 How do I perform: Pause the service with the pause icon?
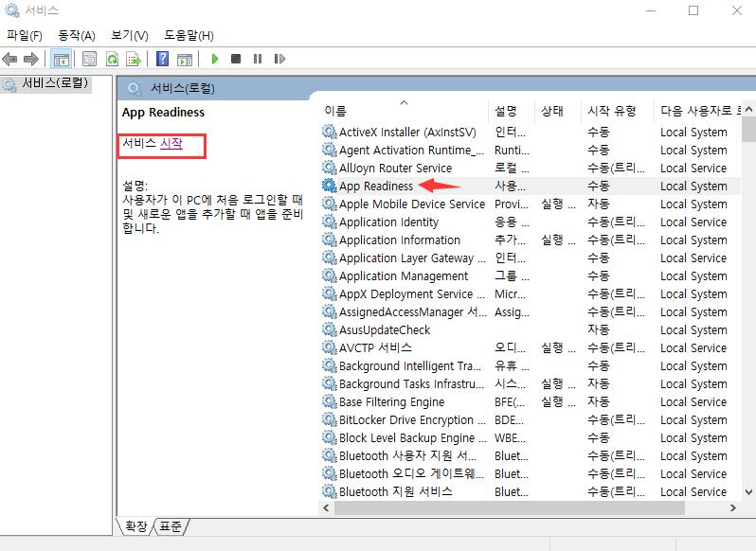coord(258,59)
